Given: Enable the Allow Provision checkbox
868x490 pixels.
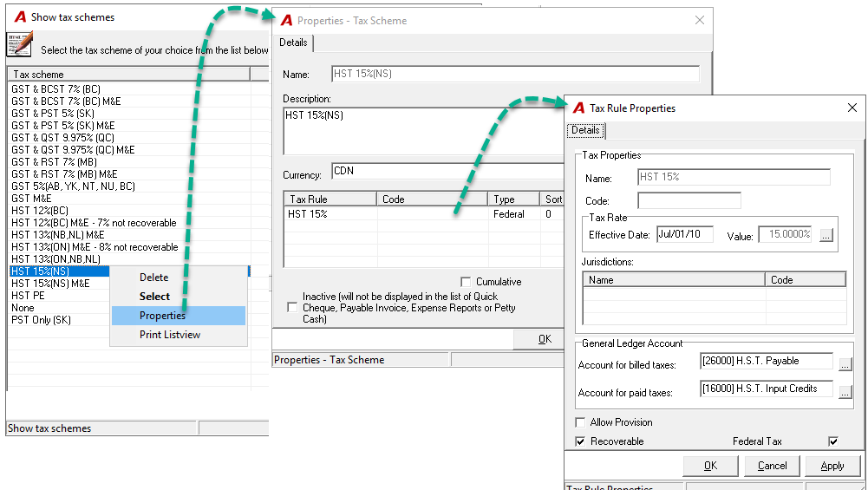Looking at the screenshot, I should click(580, 422).
